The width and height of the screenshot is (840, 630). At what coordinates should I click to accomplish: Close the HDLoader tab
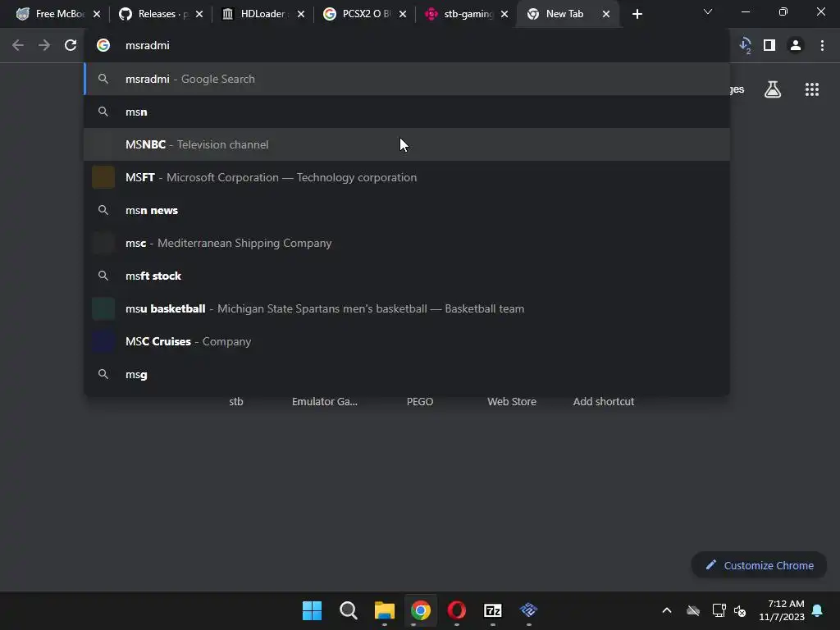click(301, 14)
